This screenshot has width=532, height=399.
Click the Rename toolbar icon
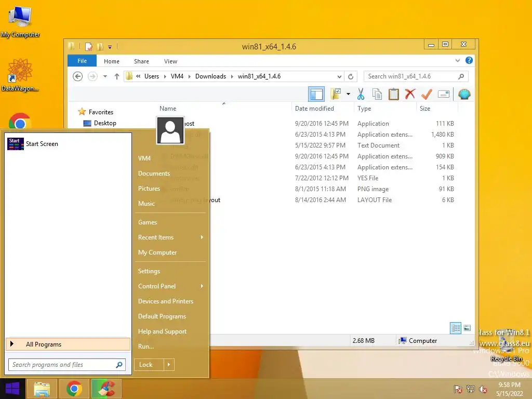coord(444,94)
